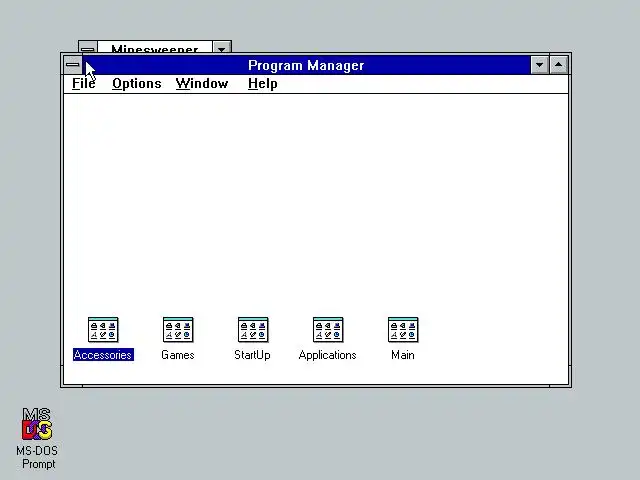Open the Help menu
This screenshot has height=480, width=640.
point(262,84)
